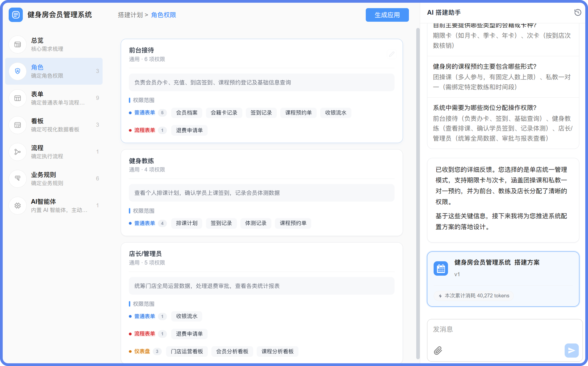Screen dimensions: 588x366
Task: Open the 健身房会员管理系统 搭建方案 v1 card
Action: pyautogui.click(x=503, y=279)
